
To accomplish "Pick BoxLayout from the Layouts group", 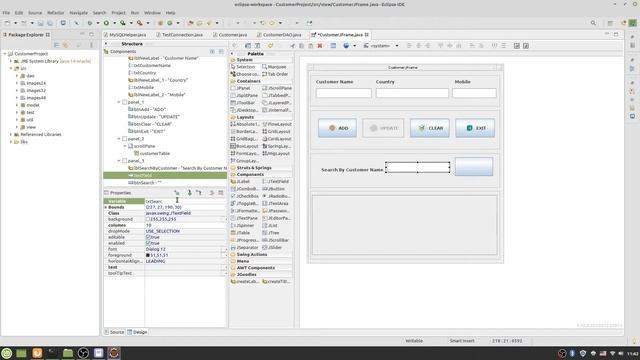I will pos(244,146).
